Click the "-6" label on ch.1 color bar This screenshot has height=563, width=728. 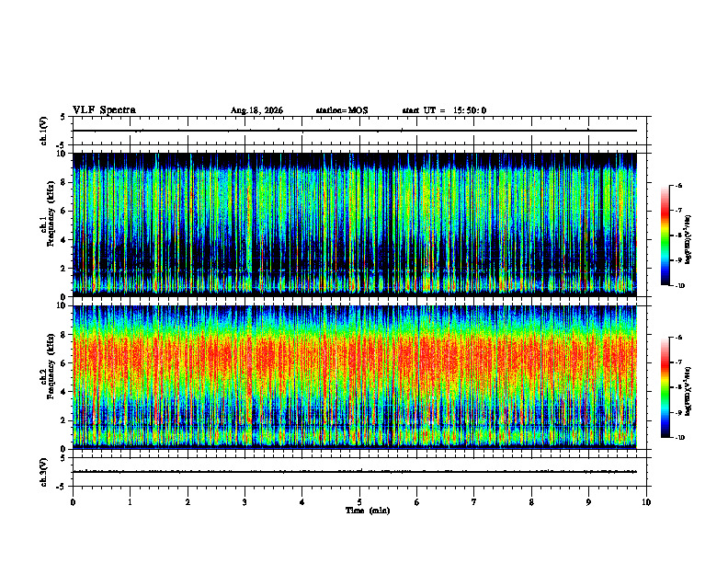pyautogui.click(x=678, y=186)
